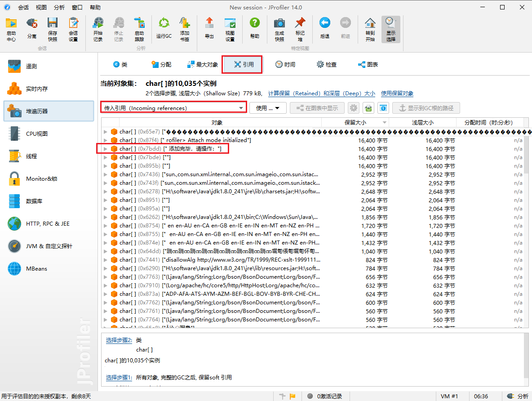Click the blue info icon in view toolbar
This screenshot has height=401, width=532.
pos(383,108)
